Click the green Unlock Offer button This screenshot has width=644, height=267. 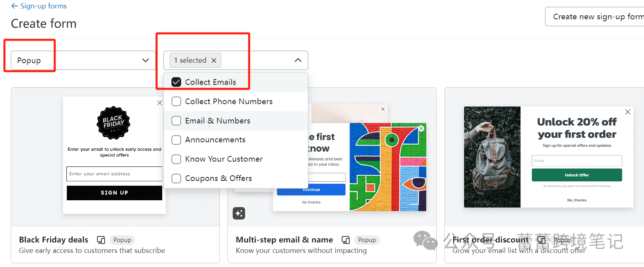click(576, 175)
